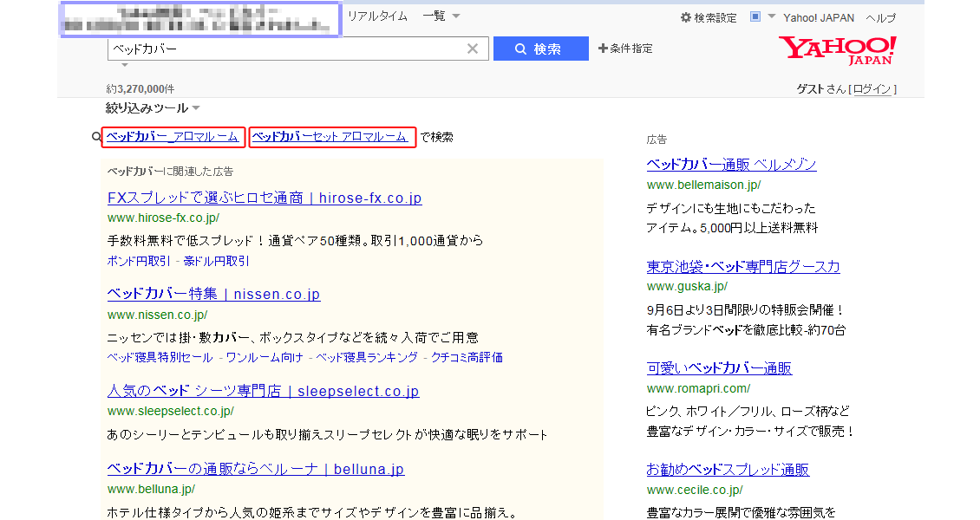Click the small arrow beneath the search box
The width and height of the screenshot is (980, 520).
point(124,65)
